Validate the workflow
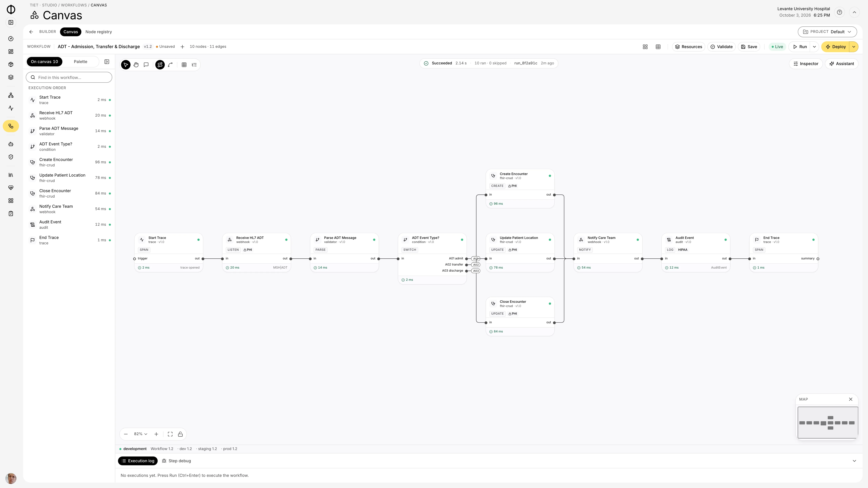This screenshot has height=488, width=868. click(x=721, y=47)
